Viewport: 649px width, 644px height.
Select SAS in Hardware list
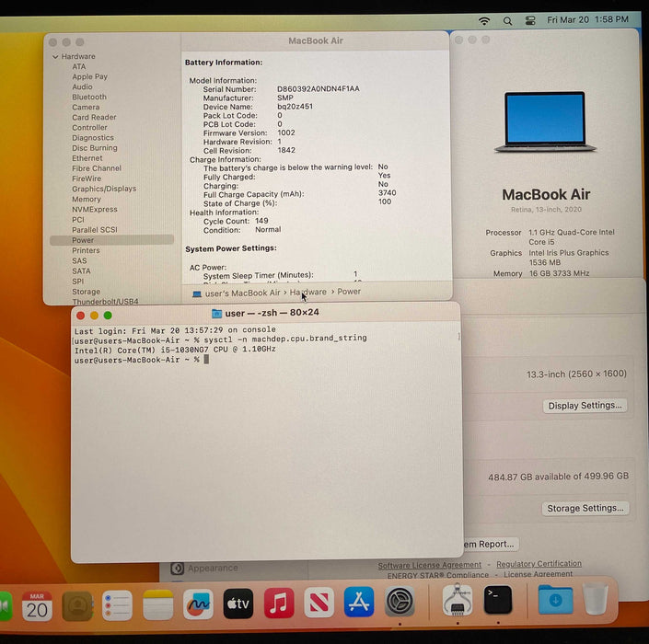[79, 261]
